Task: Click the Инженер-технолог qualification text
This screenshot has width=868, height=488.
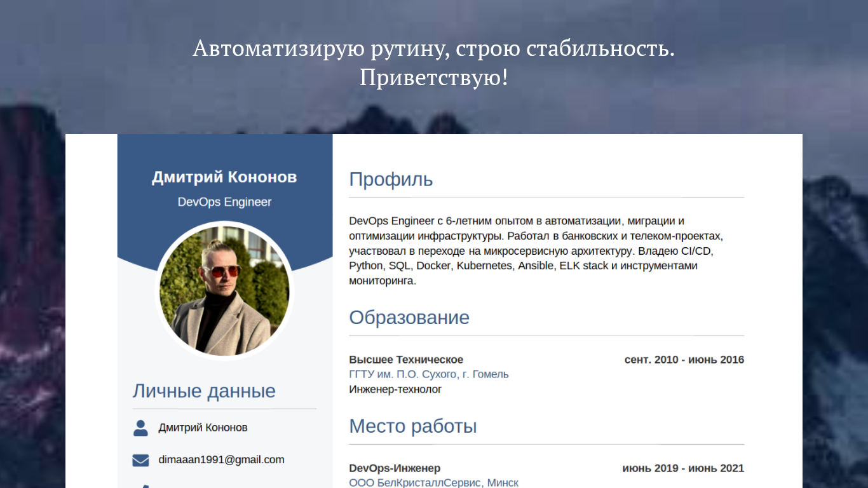Action: [395, 389]
